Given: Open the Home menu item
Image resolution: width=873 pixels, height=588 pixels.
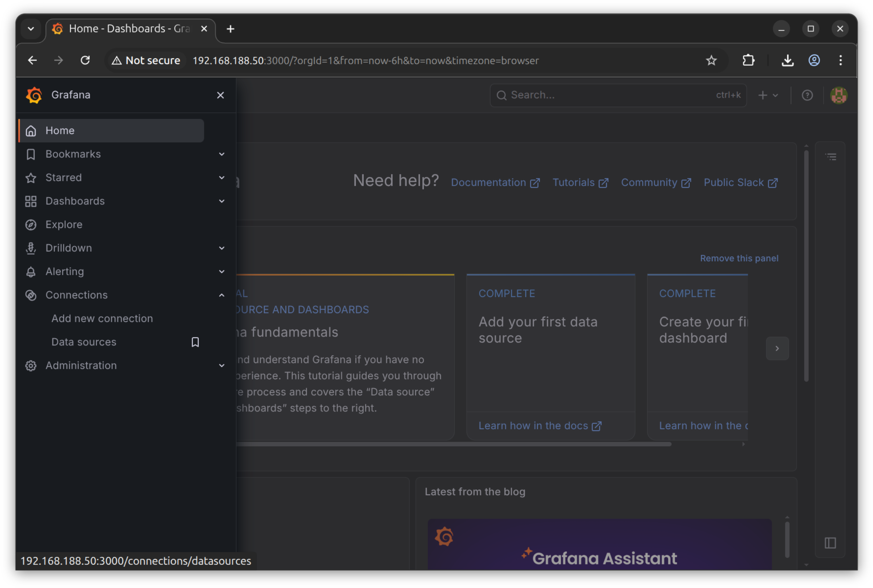Looking at the screenshot, I should [111, 131].
